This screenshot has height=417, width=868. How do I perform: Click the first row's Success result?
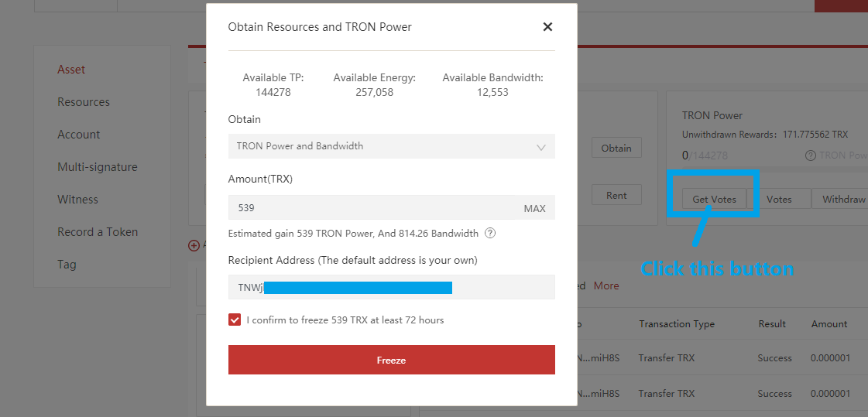(774, 358)
